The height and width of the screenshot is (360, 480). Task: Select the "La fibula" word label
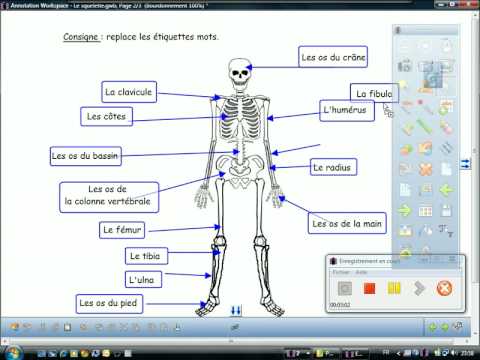[374, 94]
